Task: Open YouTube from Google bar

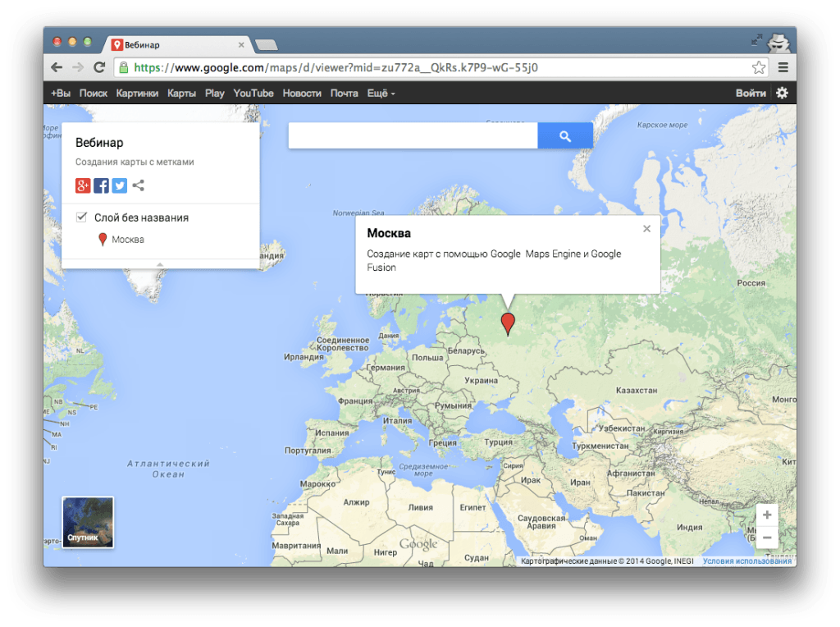Action: 253,94
